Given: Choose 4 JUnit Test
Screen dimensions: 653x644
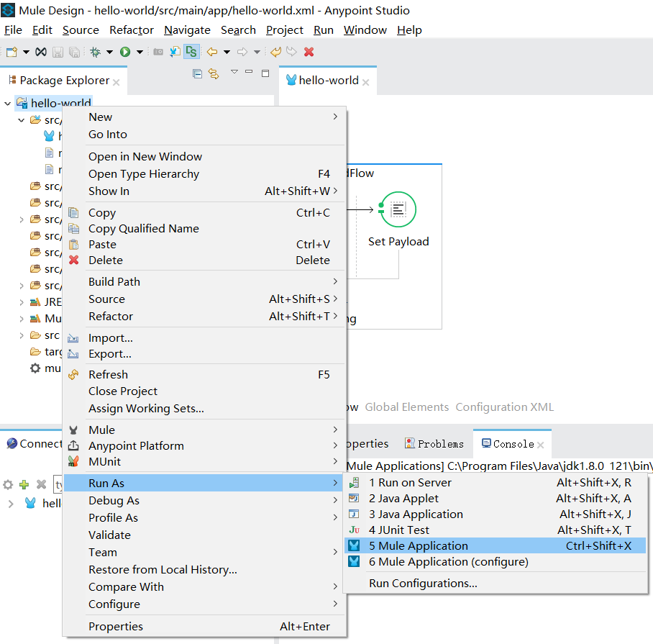Looking at the screenshot, I should [x=496, y=530].
